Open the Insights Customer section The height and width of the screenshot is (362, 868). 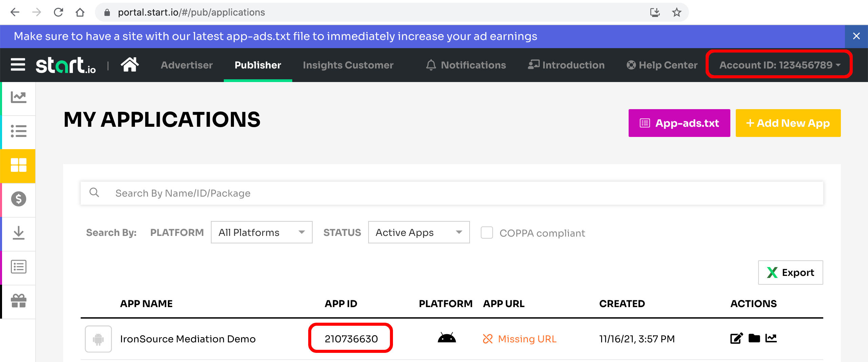pos(348,65)
